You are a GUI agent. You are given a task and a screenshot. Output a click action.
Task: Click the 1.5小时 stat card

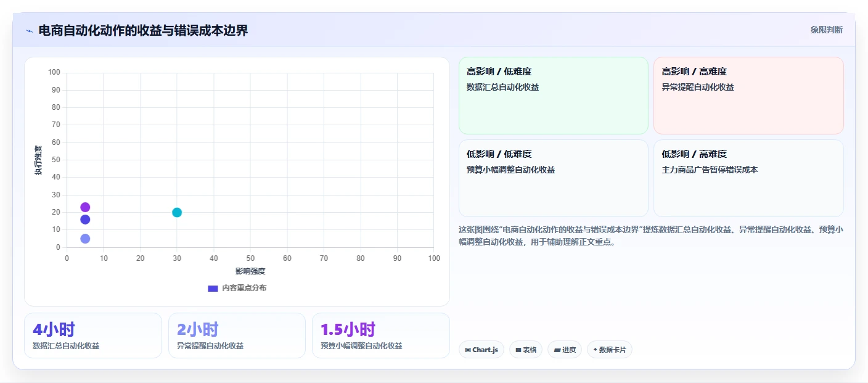click(x=381, y=336)
